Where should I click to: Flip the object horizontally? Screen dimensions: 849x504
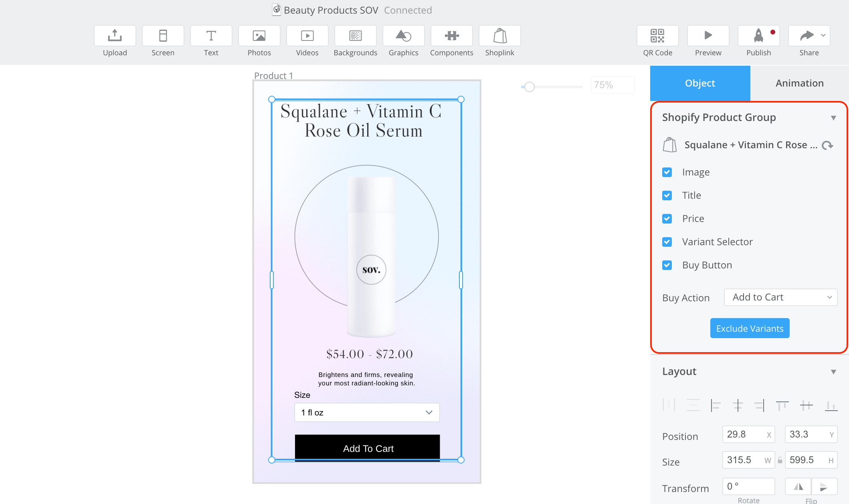pos(798,487)
